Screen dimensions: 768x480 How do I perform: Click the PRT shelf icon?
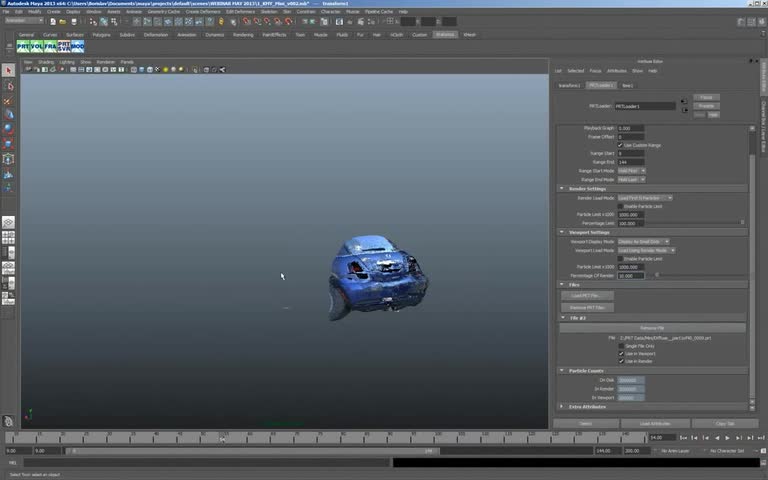point(24,46)
